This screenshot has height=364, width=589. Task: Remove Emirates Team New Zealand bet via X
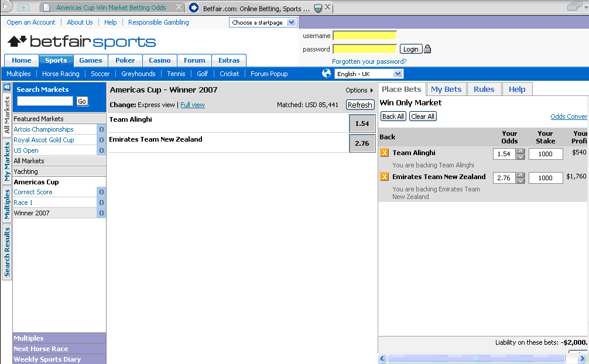pos(385,177)
